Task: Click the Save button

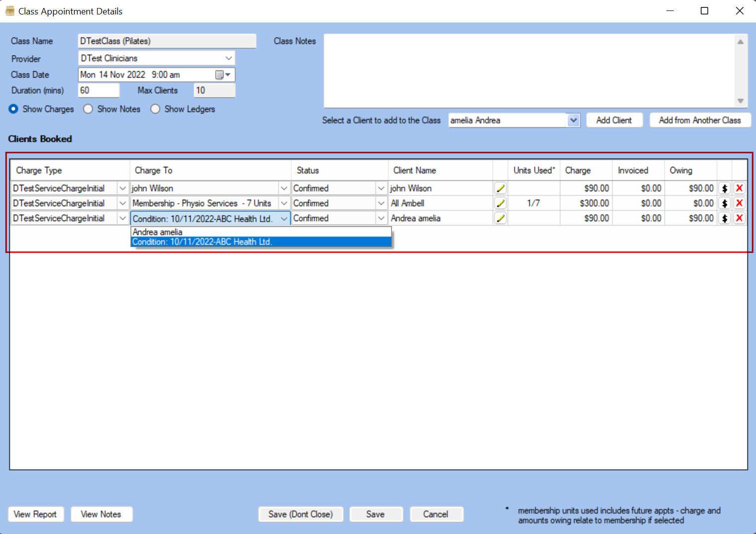Action: [x=376, y=514]
